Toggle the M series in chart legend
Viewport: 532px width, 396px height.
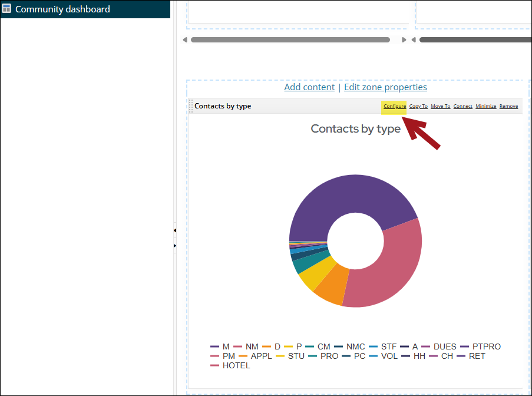tap(220, 346)
